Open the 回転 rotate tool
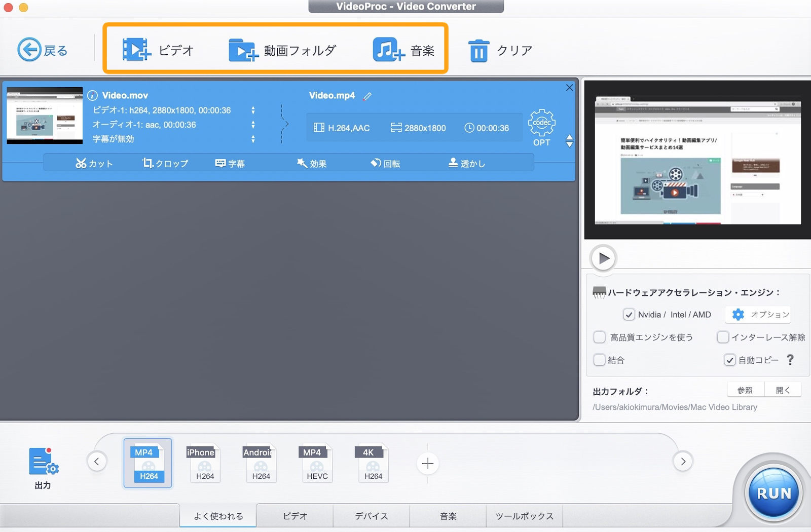This screenshot has height=532, width=811. click(385, 163)
